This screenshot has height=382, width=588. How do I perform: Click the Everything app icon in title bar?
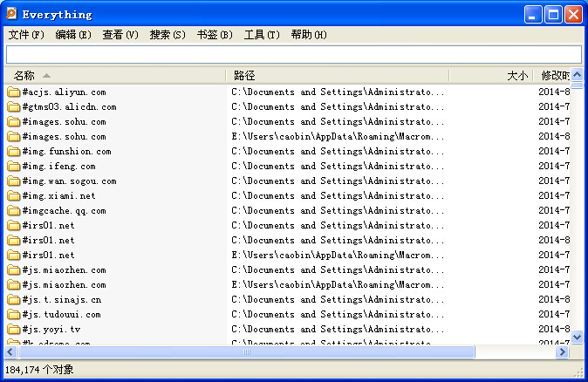coord(11,13)
